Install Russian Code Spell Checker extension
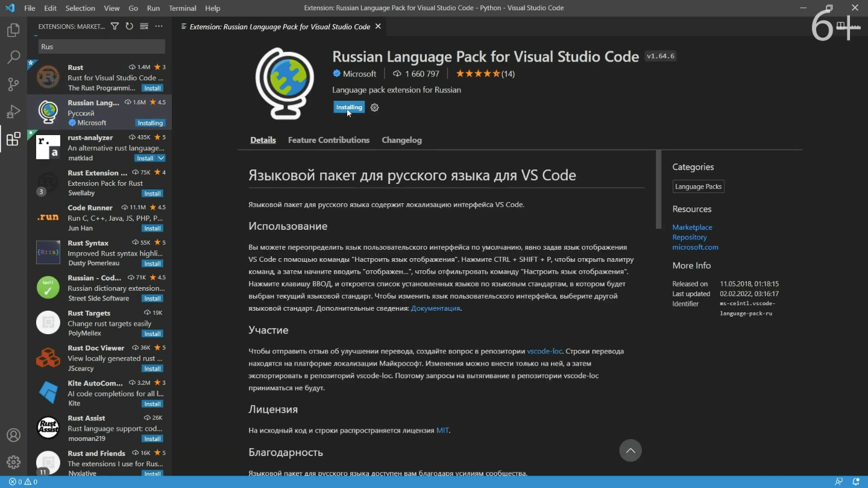 tap(153, 299)
